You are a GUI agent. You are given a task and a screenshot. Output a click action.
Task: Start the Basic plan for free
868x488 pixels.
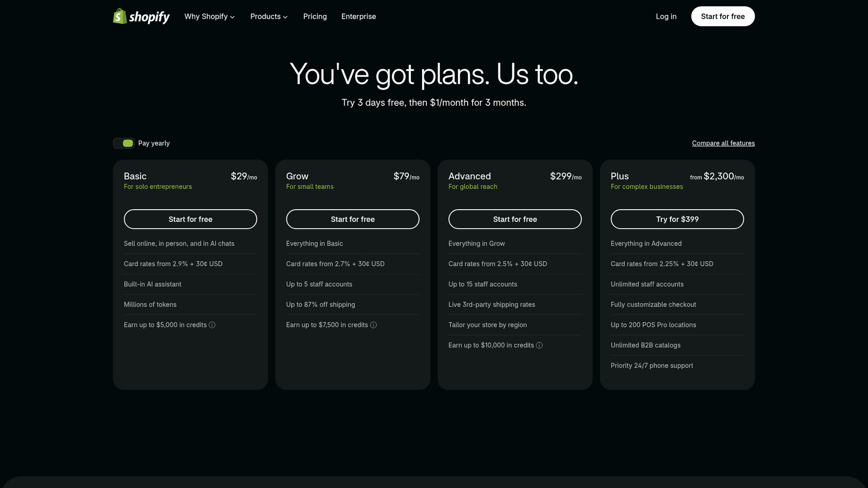[x=191, y=219]
